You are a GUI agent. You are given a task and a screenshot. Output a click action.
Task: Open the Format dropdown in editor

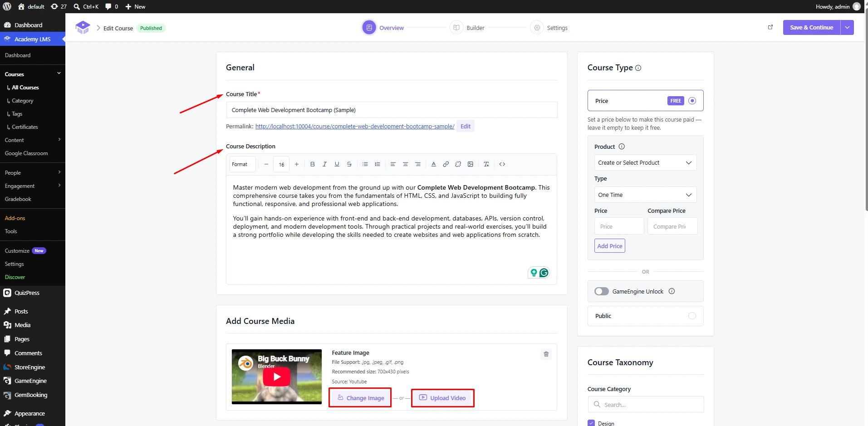coord(242,164)
